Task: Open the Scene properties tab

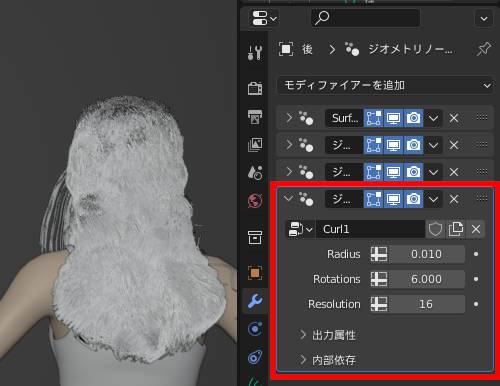Action: [255, 173]
